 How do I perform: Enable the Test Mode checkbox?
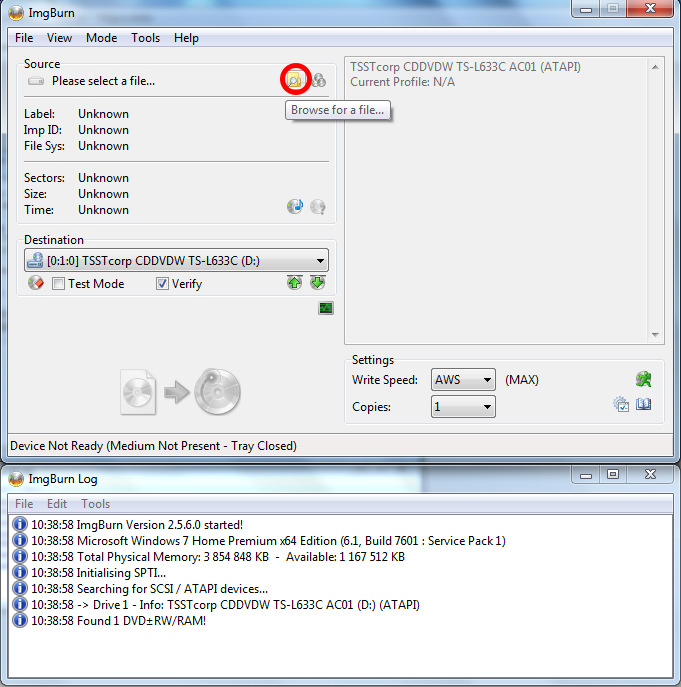pos(58,284)
